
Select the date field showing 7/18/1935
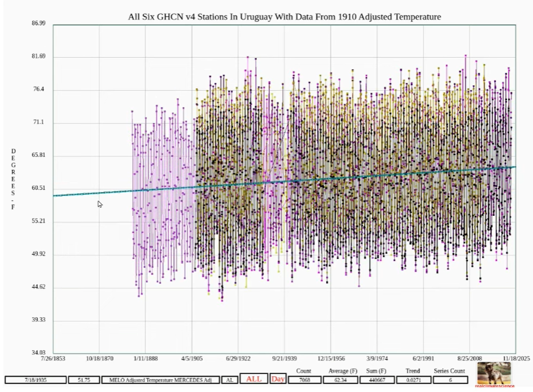point(36,380)
